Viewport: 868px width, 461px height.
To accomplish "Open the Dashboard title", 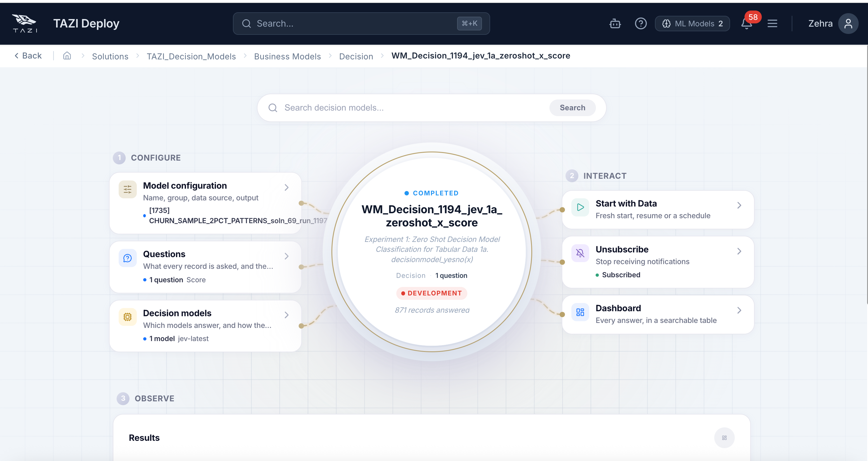I will pos(618,309).
